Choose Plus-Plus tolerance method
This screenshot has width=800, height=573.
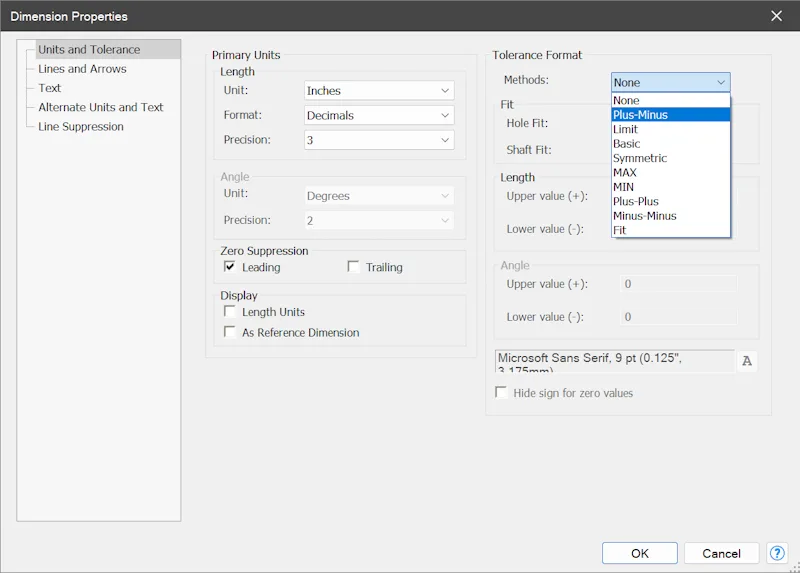[671, 201]
